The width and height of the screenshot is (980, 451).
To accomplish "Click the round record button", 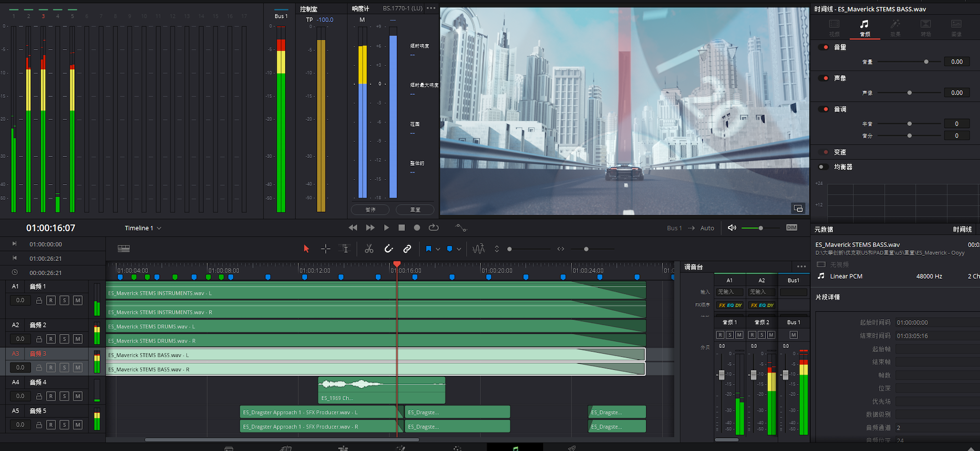I will 417,228.
